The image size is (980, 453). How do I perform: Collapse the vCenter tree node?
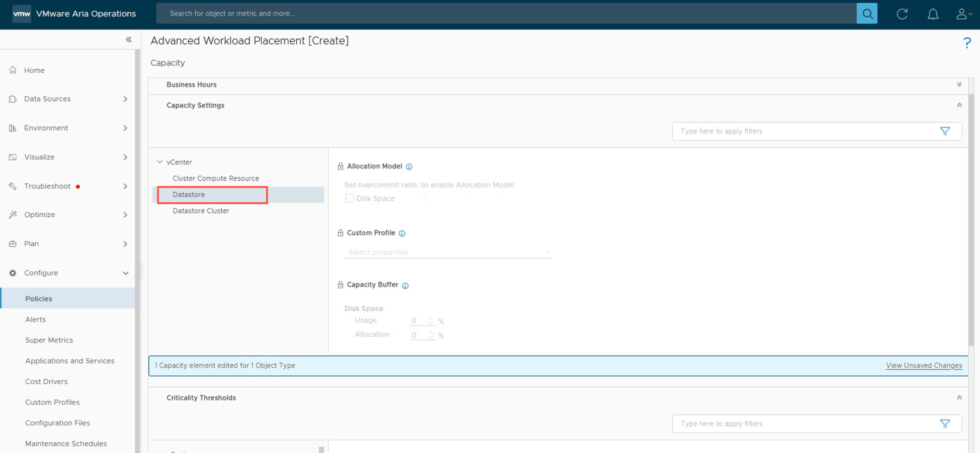pyautogui.click(x=160, y=162)
